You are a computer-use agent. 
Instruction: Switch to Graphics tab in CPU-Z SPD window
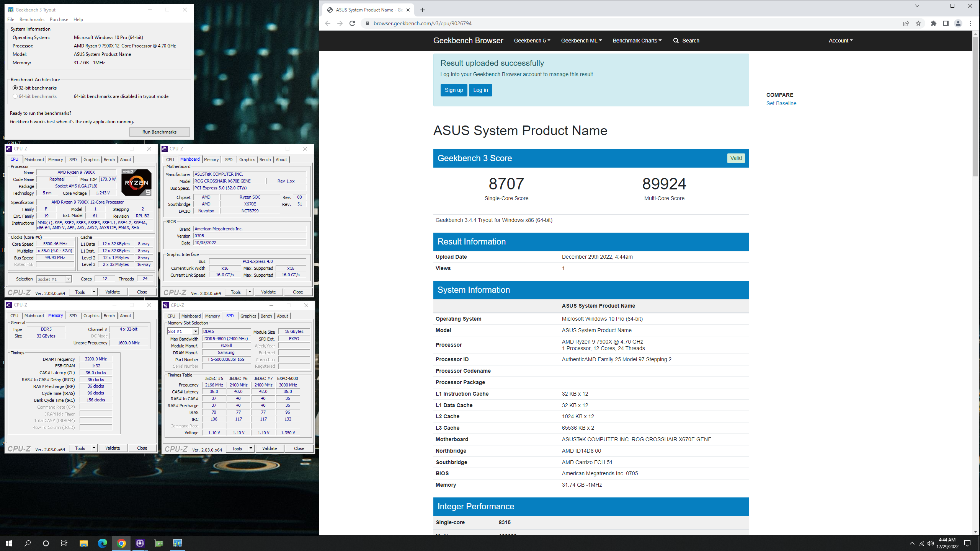[x=248, y=316]
